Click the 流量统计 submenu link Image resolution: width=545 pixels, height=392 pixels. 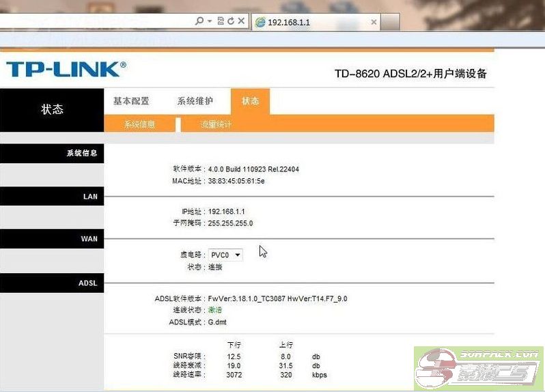tap(215, 124)
